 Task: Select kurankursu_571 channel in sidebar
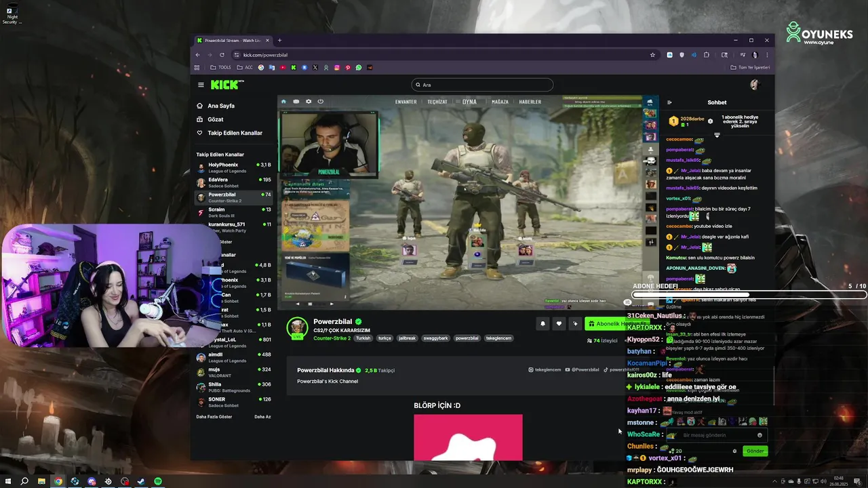coord(234,227)
